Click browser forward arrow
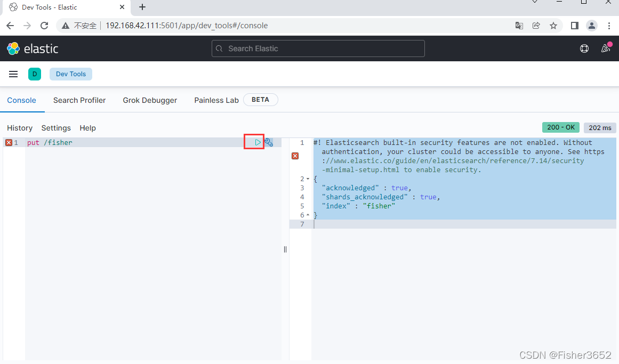Viewport: 619px width, 364px height. point(27,26)
